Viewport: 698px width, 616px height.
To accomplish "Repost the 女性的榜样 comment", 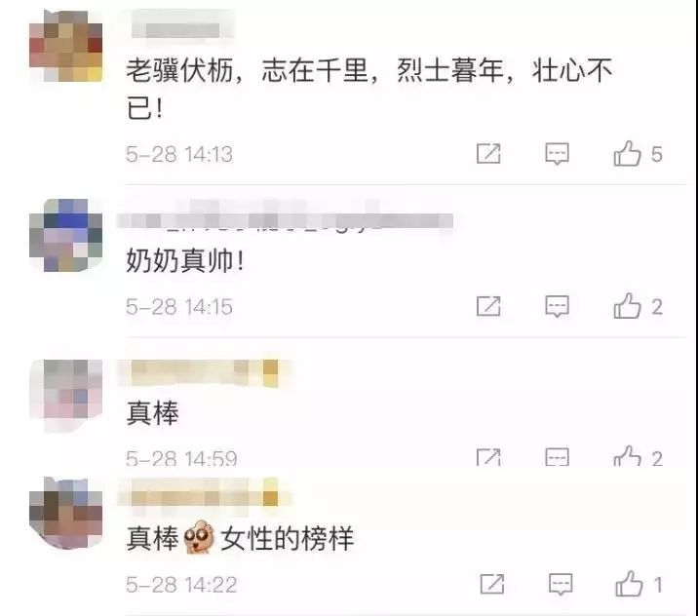I will (492, 584).
